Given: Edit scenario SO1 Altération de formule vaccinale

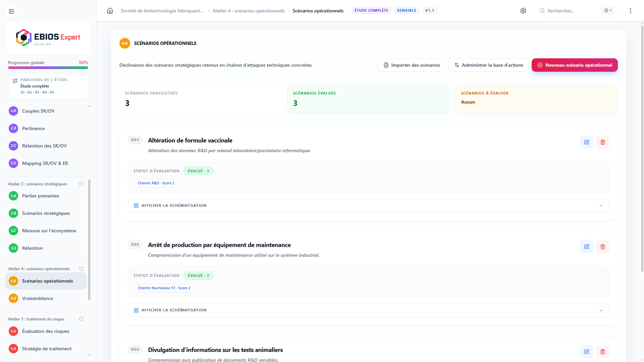Looking at the screenshot, I should pos(587,142).
